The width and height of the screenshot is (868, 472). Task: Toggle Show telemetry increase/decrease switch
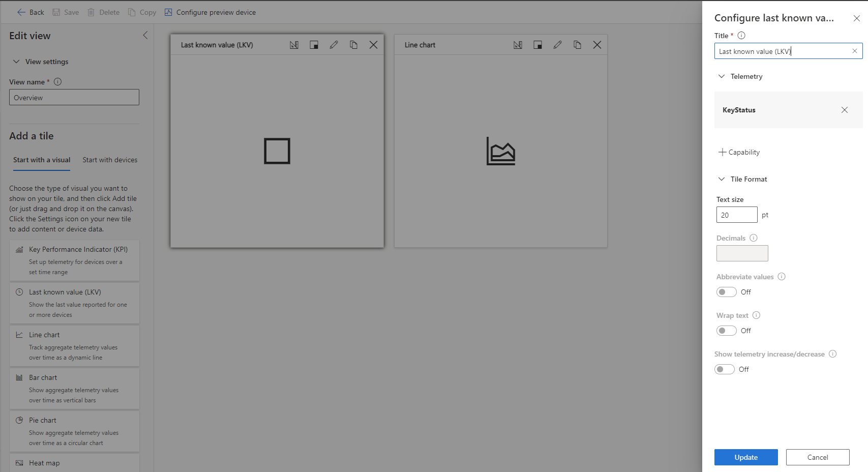click(724, 369)
